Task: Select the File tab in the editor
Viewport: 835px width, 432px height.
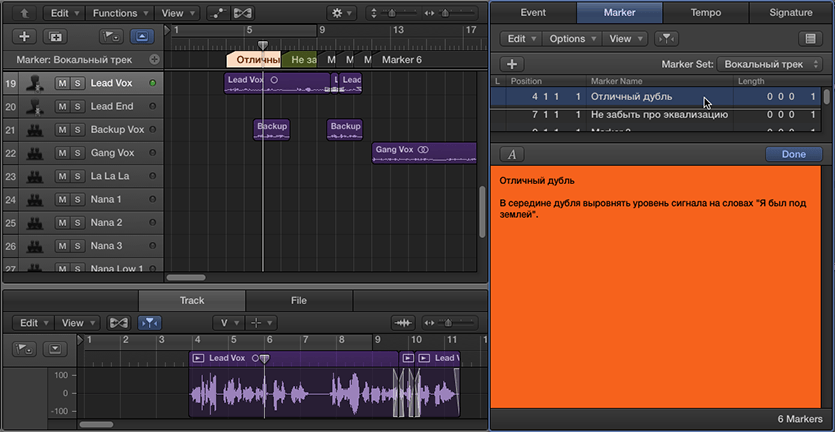Action: pos(299,300)
